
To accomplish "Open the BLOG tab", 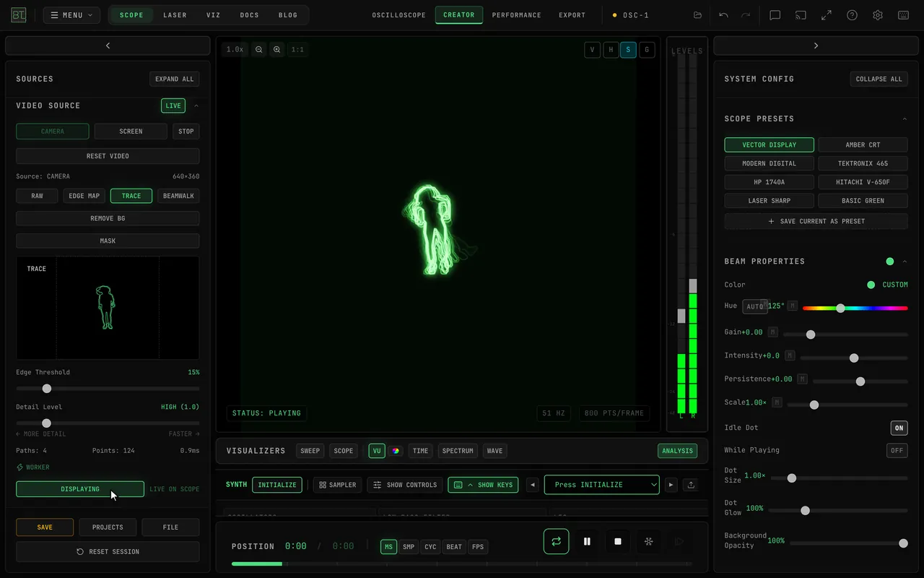I will coord(288,15).
